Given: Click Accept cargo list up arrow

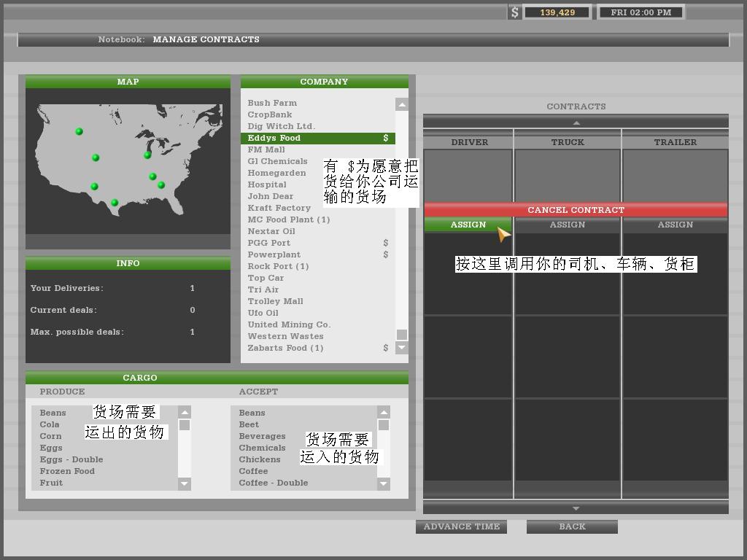Looking at the screenshot, I should tap(383, 413).
